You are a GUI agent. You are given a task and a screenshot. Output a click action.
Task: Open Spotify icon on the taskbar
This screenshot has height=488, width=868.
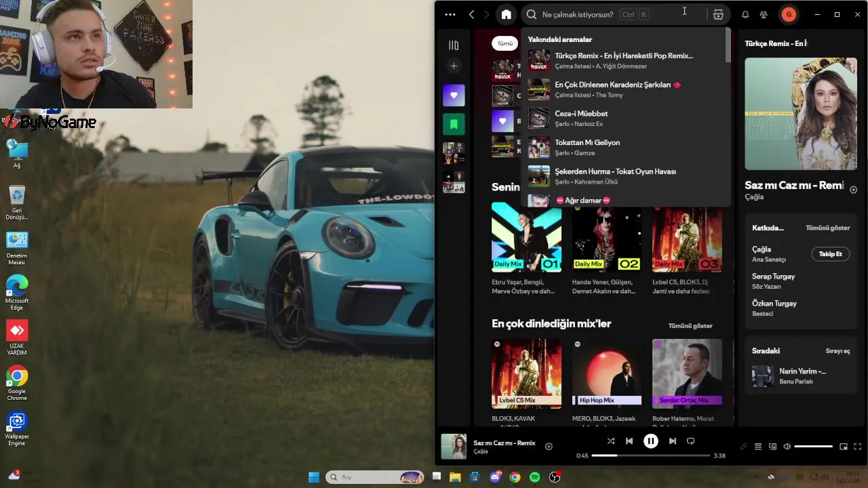[534, 477]
